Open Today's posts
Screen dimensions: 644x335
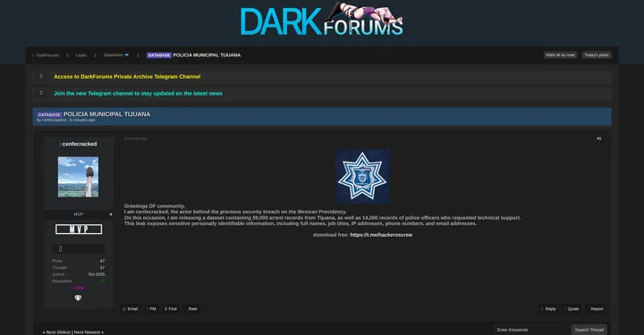click(x=597, y=55)
